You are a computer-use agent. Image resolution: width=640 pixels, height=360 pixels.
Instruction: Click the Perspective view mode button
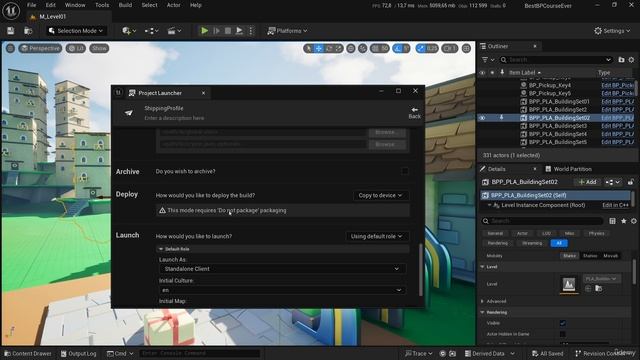click(40, 48)
